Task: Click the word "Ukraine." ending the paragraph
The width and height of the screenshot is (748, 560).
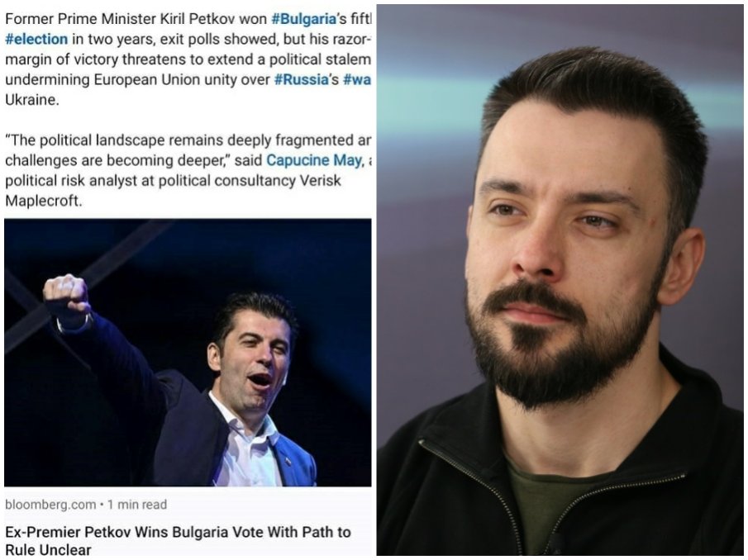Action: click(32, 100)
